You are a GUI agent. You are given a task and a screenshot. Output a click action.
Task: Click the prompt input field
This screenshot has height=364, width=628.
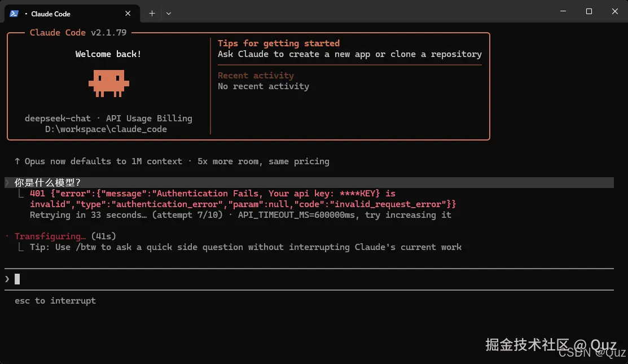tap(309, 279)
